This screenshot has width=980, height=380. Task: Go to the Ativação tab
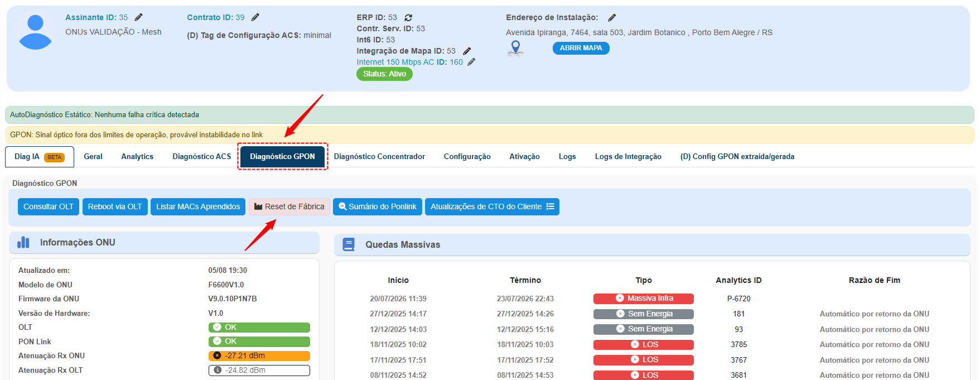tap(525, 157)
